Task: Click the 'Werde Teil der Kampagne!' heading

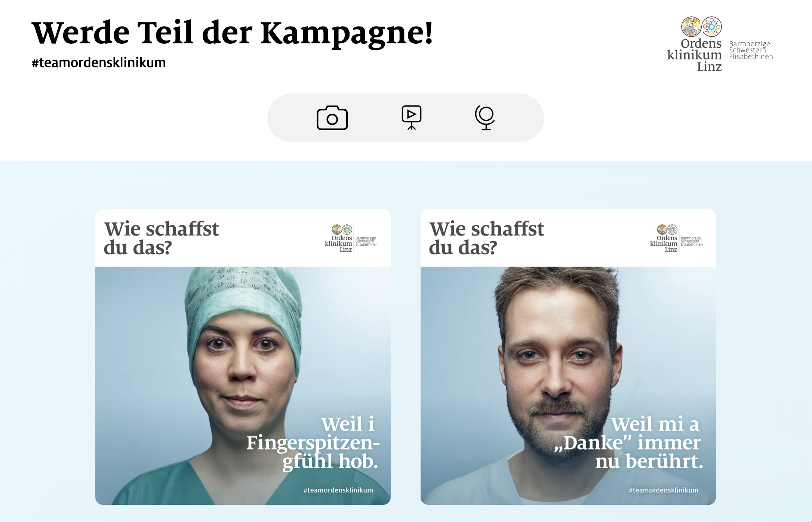Action: tap(232, 34)
